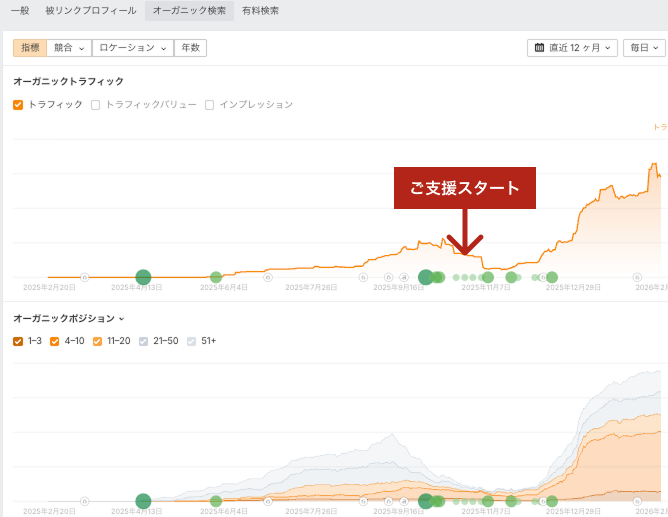The height and width of the screenshot is (517, 668).
Task: Enable the トラフィックバリュー checkbox
Action: 96,105
